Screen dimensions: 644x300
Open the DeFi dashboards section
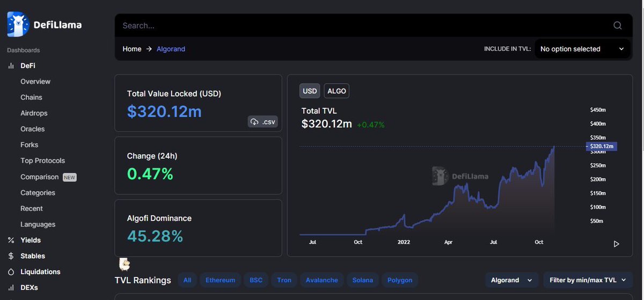(x=28, y=65)
